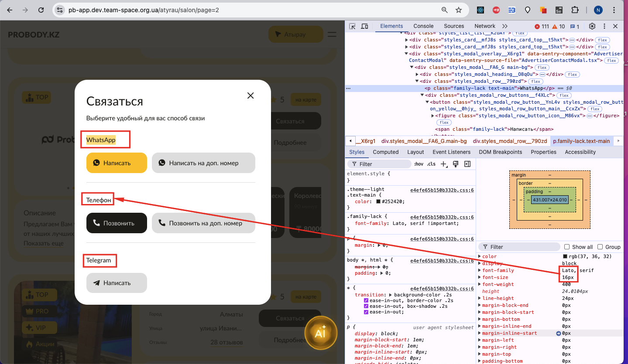Open the Selenium 'Se' extension icon

558,10
